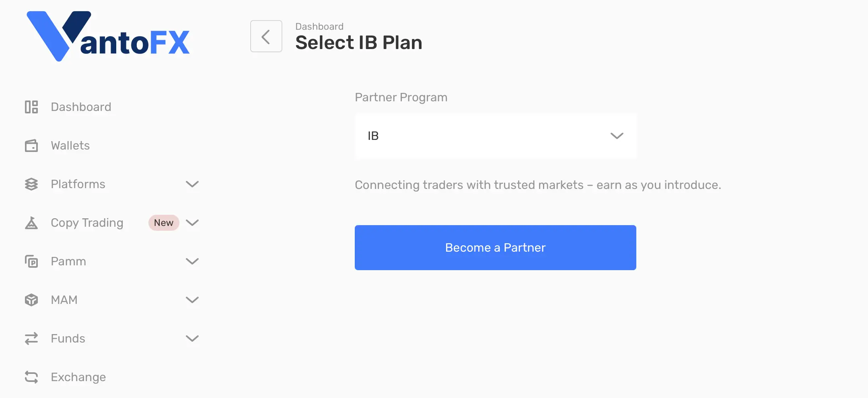Click the Dashboard icon in the sidebar
Viewport: 868px width, 398px height.
click(31, 107)
